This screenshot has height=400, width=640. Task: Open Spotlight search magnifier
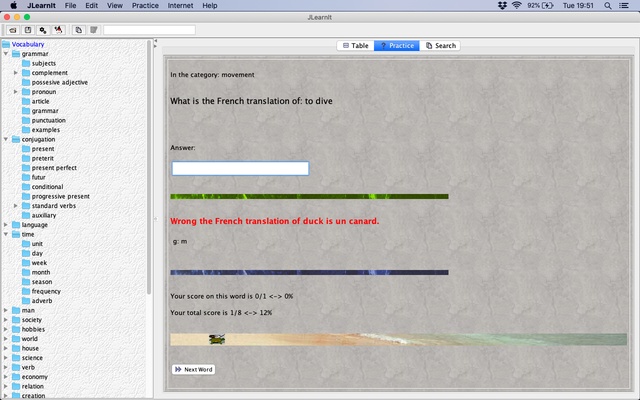pos(608,5)
